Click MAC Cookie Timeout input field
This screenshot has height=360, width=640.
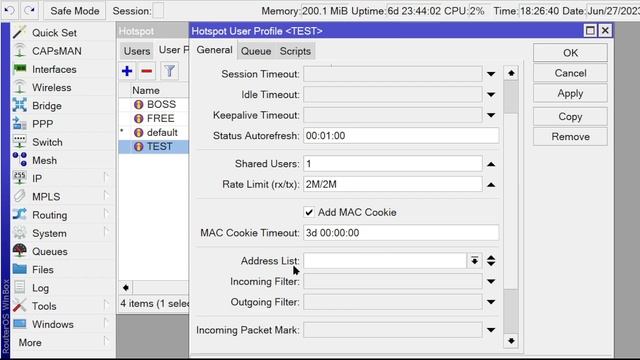[401, 233]
